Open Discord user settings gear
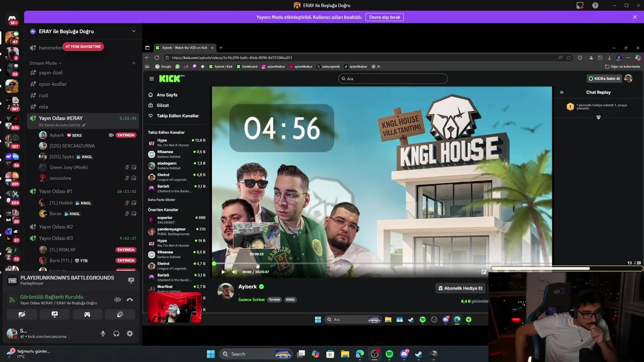The height and width of the screenshot is (362, 644). pos(130,333)
